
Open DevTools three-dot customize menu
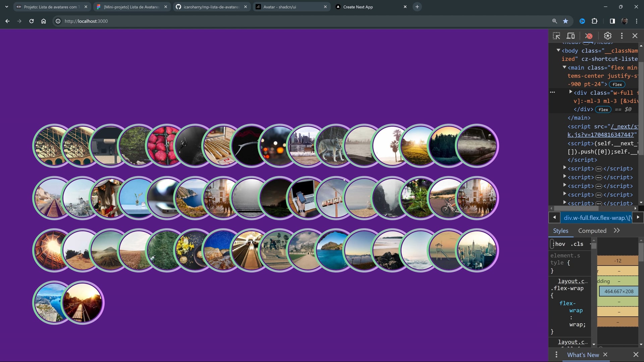pyautogui.click(x=622, y=36)
